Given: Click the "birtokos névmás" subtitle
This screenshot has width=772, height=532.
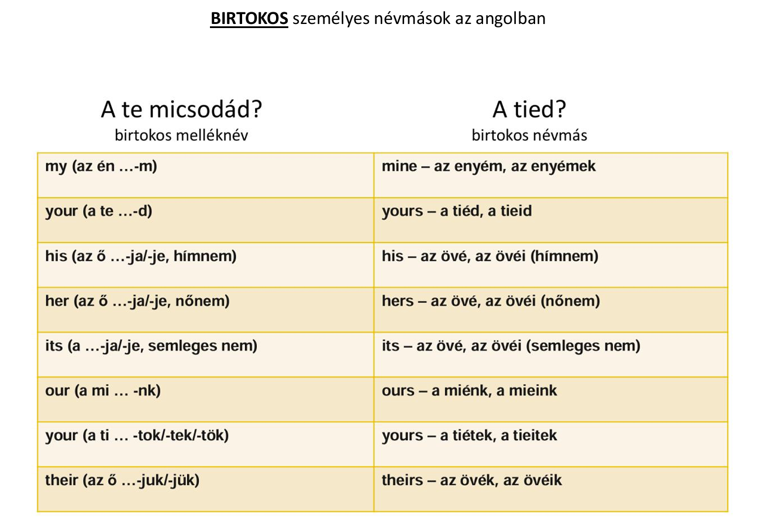Looking at the screenshot, I should click(x=529, y=136).
